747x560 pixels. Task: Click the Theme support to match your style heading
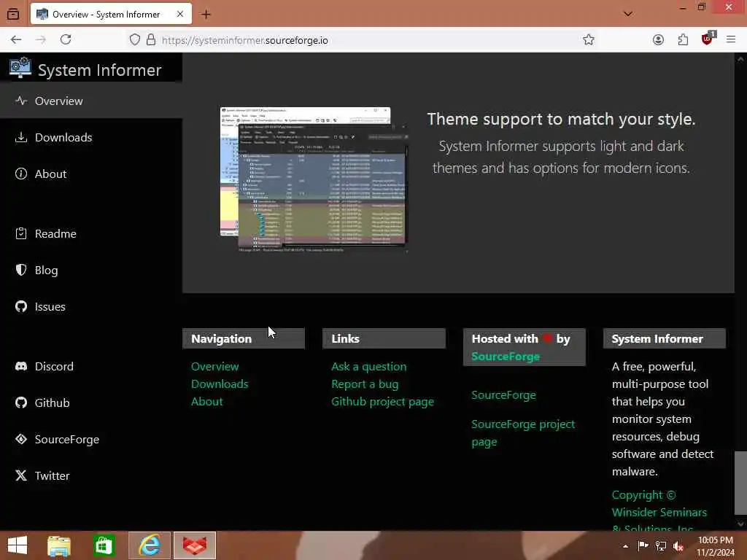coord(561,119)
